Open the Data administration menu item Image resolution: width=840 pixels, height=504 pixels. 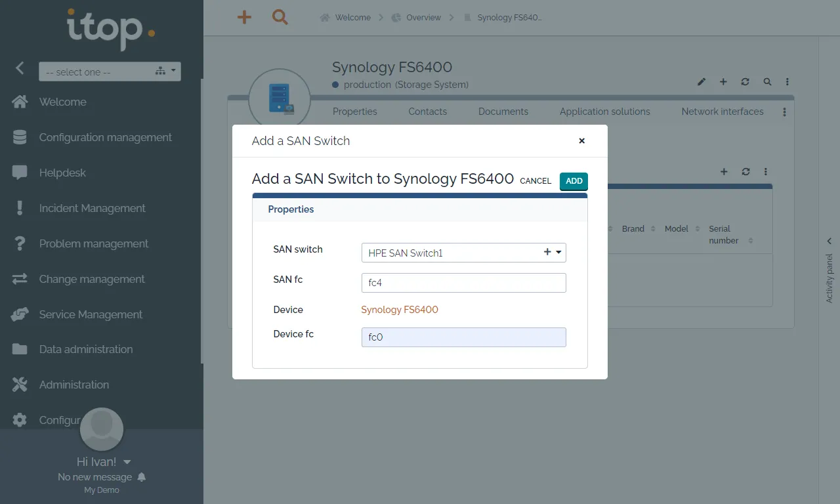(x=86, y=349)
